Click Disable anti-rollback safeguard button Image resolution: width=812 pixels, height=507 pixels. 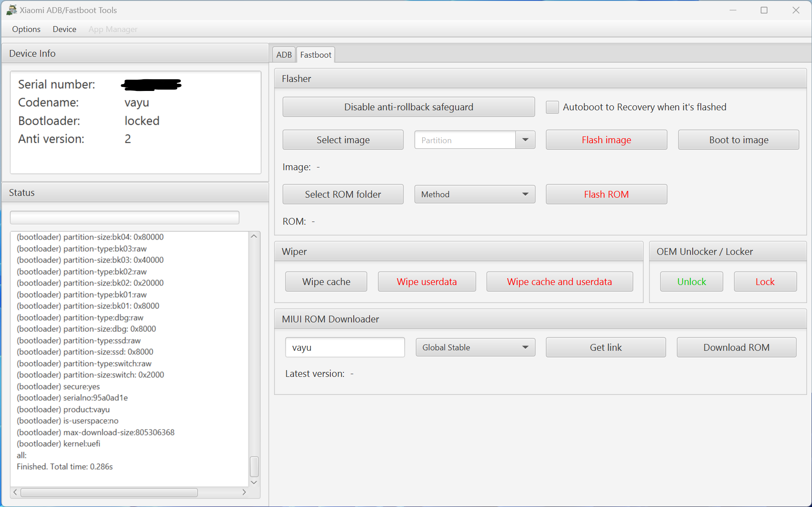click(408, 107)
